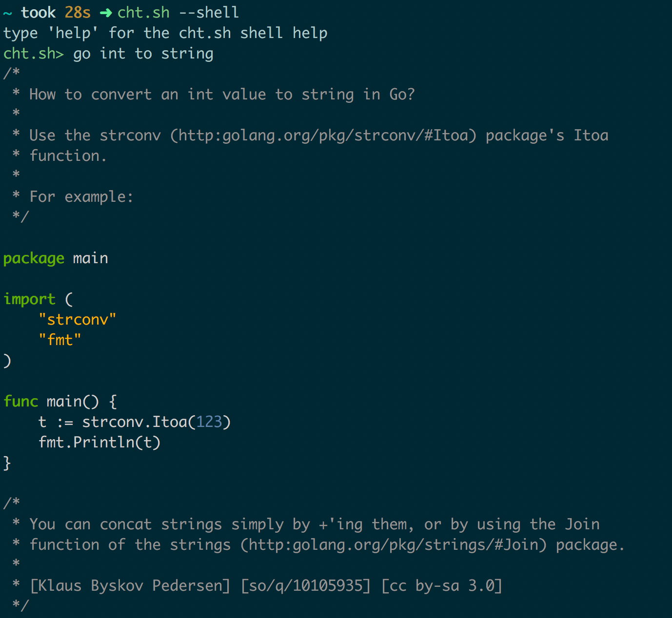672x618 pixels.
Task: Click the so/q/10105935 source reference
Action: (306, 586)
